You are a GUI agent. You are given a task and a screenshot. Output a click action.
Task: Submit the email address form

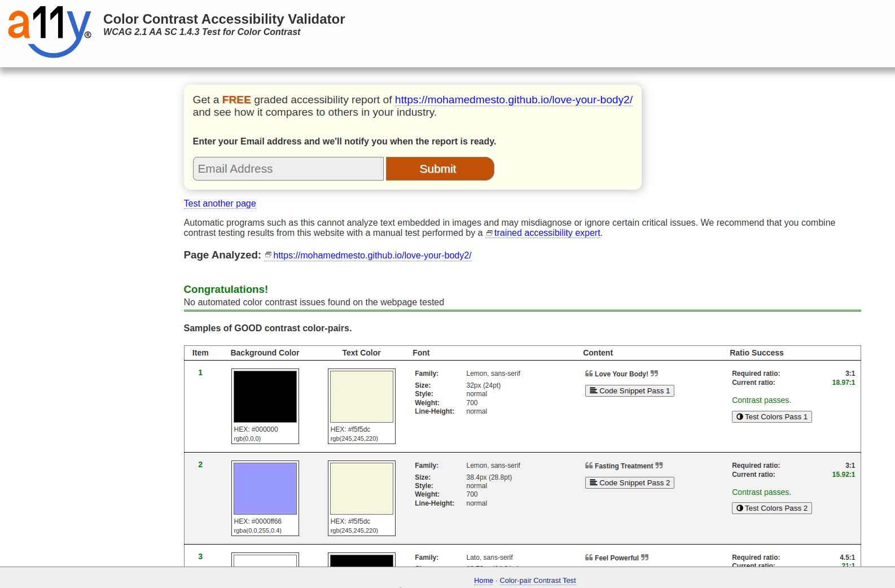click(x=440, y=169)
